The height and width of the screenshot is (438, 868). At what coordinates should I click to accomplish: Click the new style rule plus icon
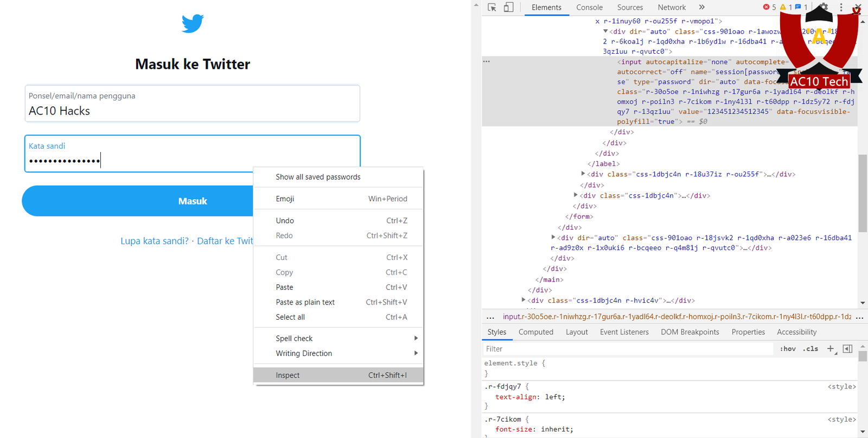831,349
